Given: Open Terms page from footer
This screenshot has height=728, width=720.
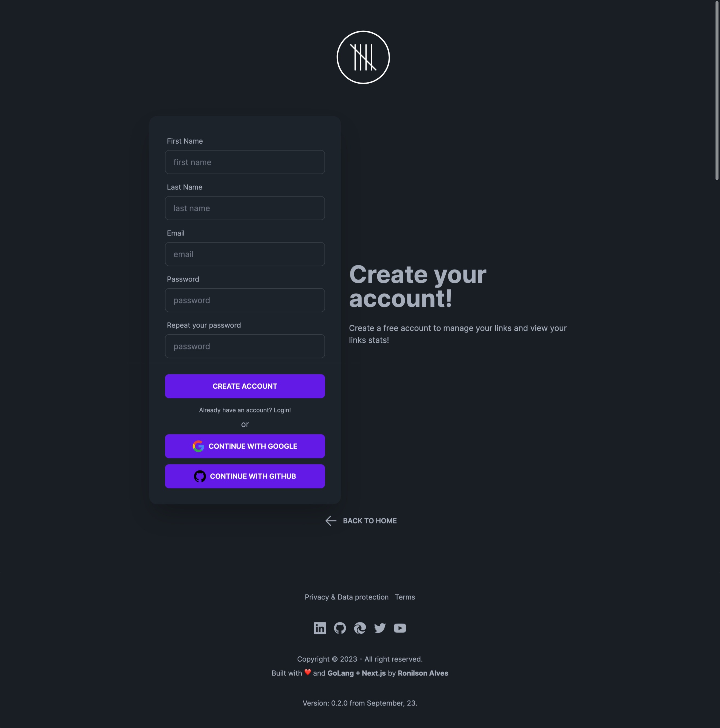Looking at the screenshot, I should [x=405, y=597].
